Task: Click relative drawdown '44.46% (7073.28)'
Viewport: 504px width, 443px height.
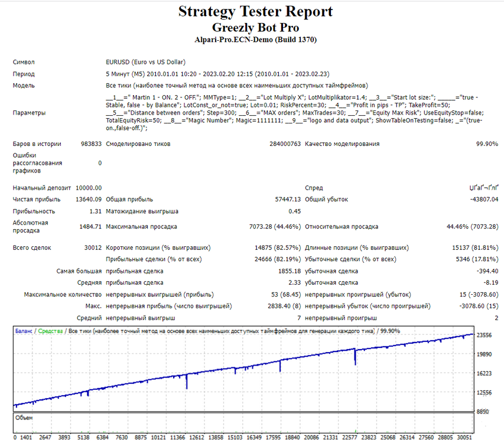Action: coord(473,227)
